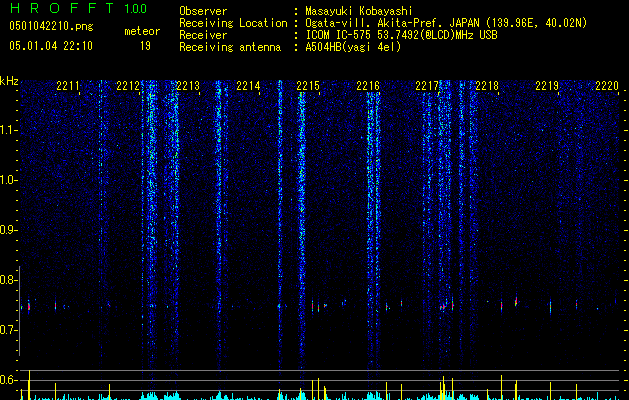Click time marker 2211
629x400 pixels.
[68, 86]
